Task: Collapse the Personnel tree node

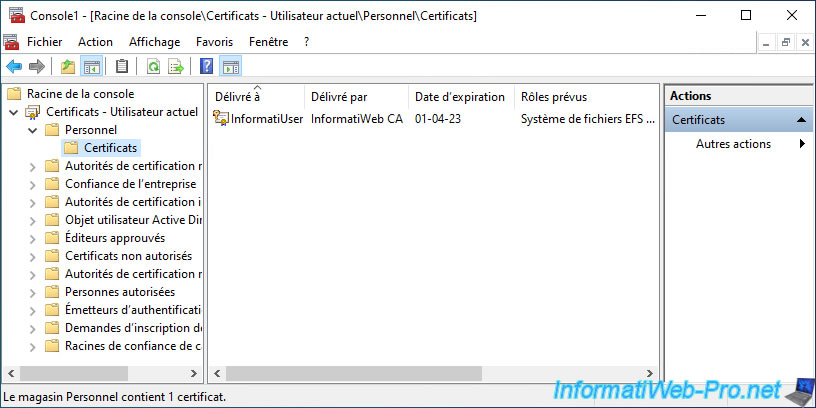Action: click(x=33, y=130)
